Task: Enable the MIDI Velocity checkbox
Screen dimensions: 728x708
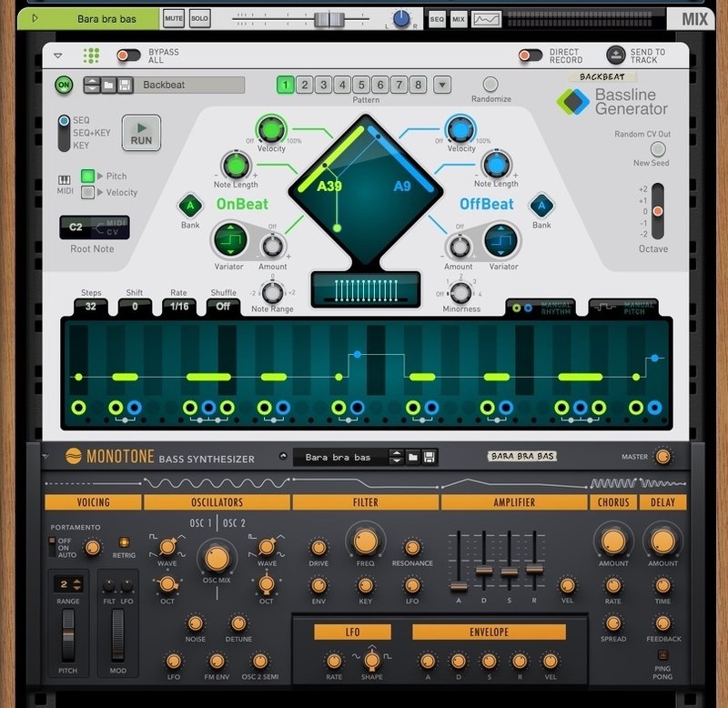Action: pyautogui.click(x=87, y=192)
